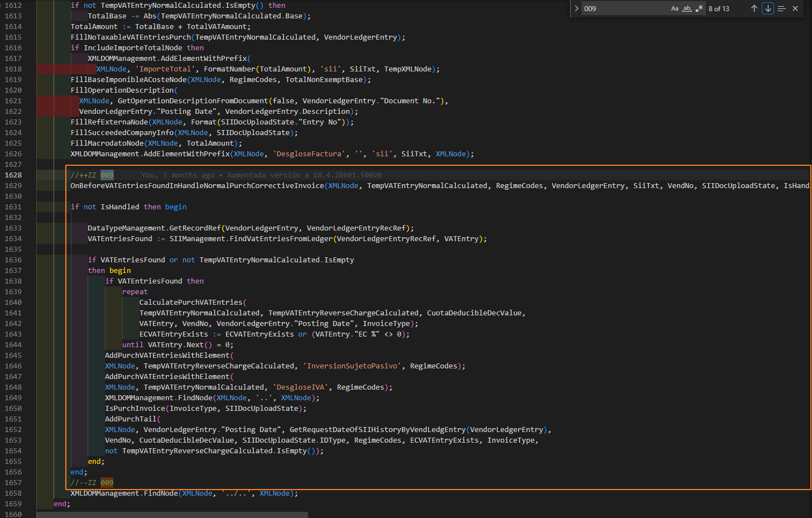
Task: Open the inline diff from the green gutter bar beside line 1629
Action: pyautogui.click(x=61, y=185)
